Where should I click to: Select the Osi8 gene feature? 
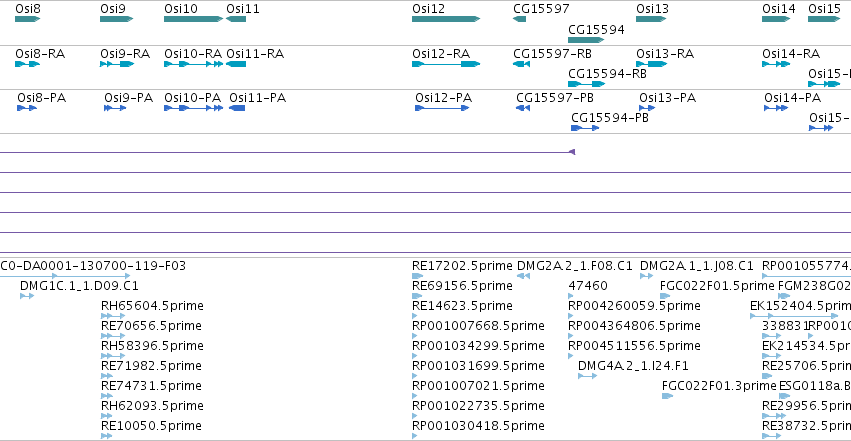[x=27, y=19]
